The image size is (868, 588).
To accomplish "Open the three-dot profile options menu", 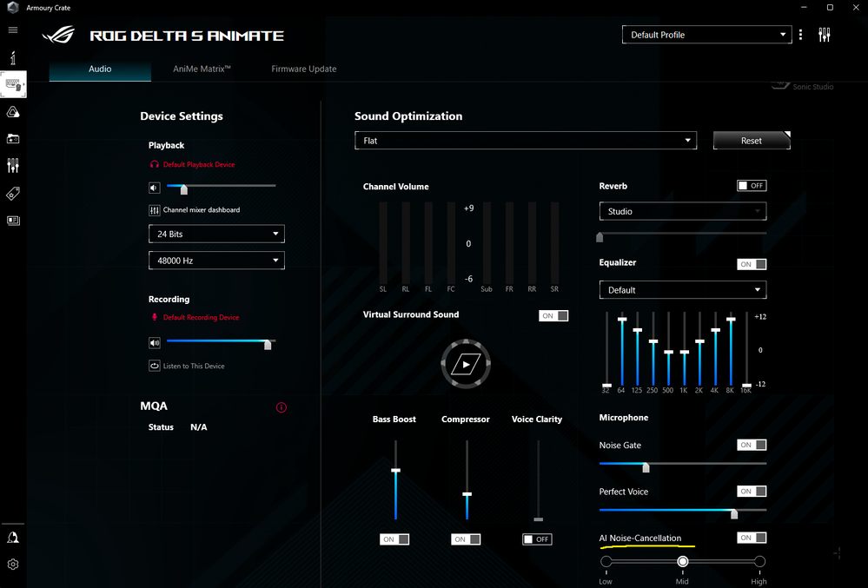I will click(x=800, y=35).
